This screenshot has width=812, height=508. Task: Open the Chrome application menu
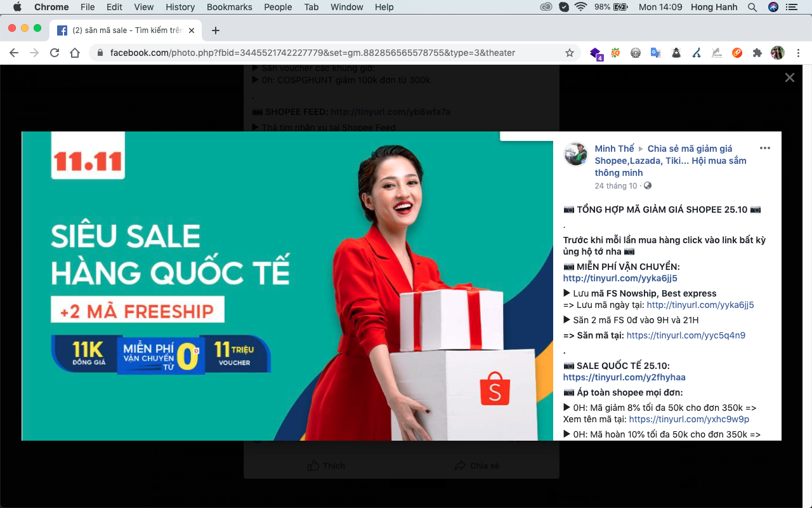(51, 7)
